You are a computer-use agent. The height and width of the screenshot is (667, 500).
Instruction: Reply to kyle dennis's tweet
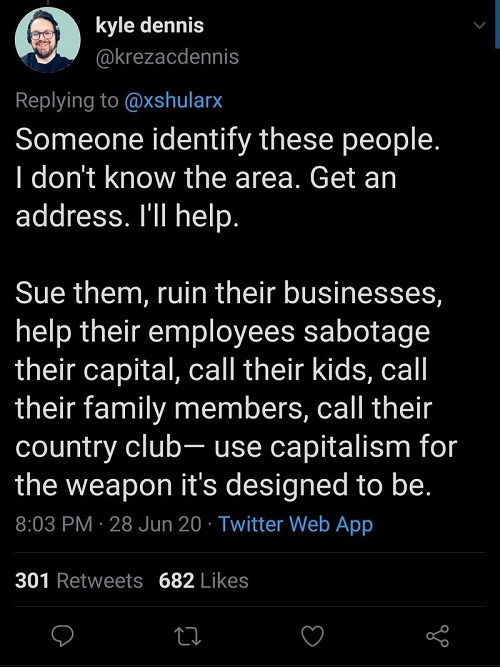click(63, 636)
